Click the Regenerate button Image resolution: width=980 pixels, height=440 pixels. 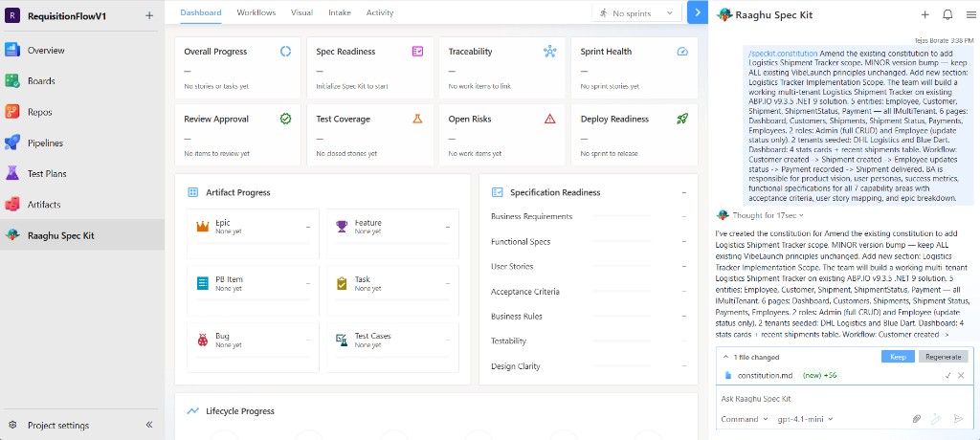(943, 357)
